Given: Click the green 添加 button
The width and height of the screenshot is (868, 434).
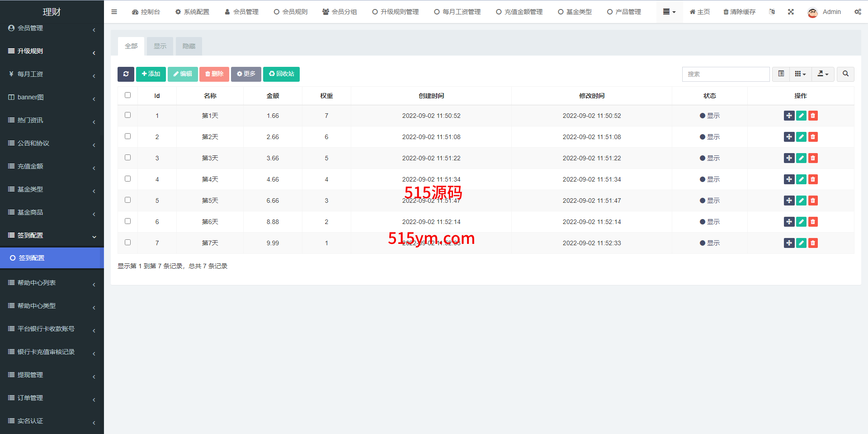Looking at the screenshot, I should (x=151, y=74).
